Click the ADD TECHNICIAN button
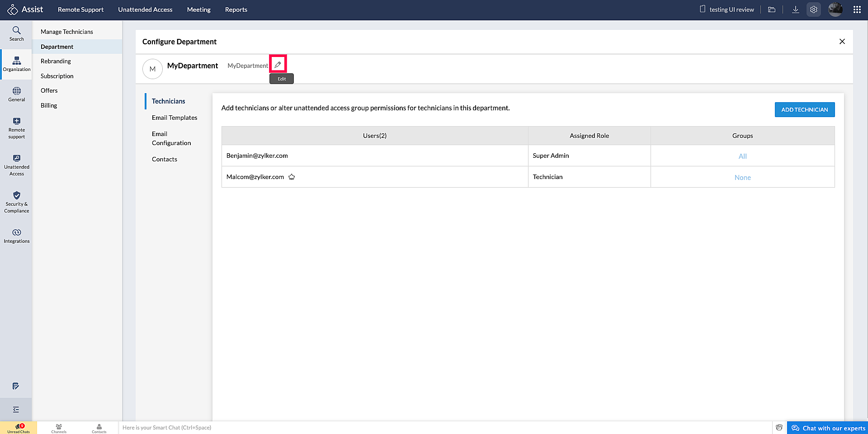 click(805, 110)
